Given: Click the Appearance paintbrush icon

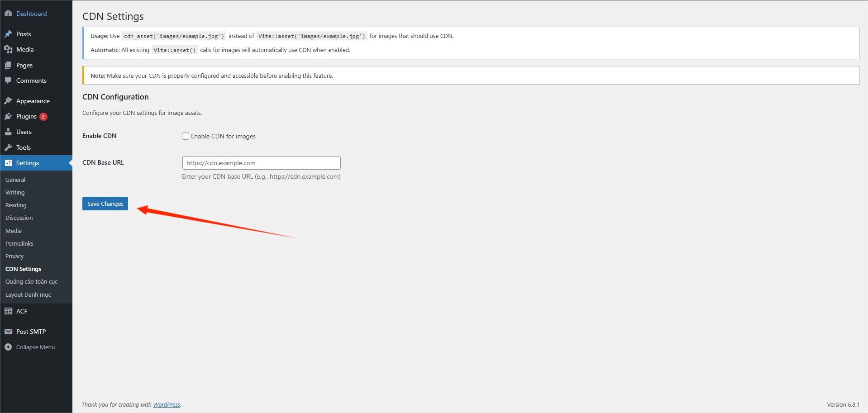Looking at the screenshot, I should (8, 101).
